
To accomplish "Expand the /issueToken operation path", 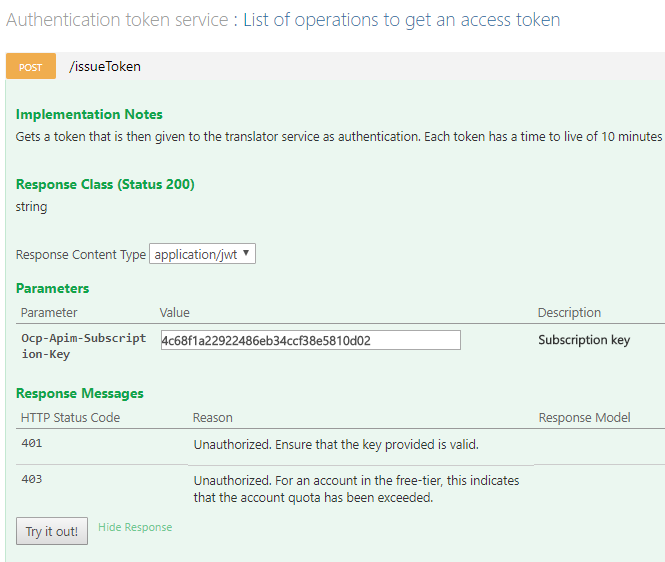I will [x=105, y=67].
